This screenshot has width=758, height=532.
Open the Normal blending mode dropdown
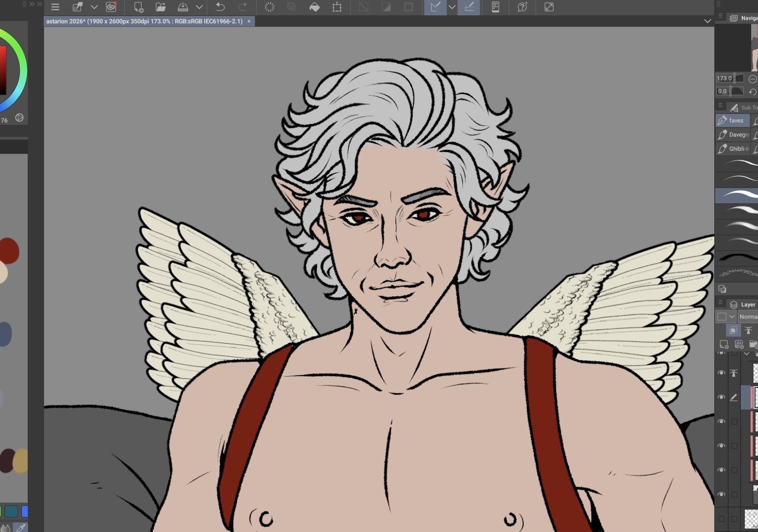point(748,316)
